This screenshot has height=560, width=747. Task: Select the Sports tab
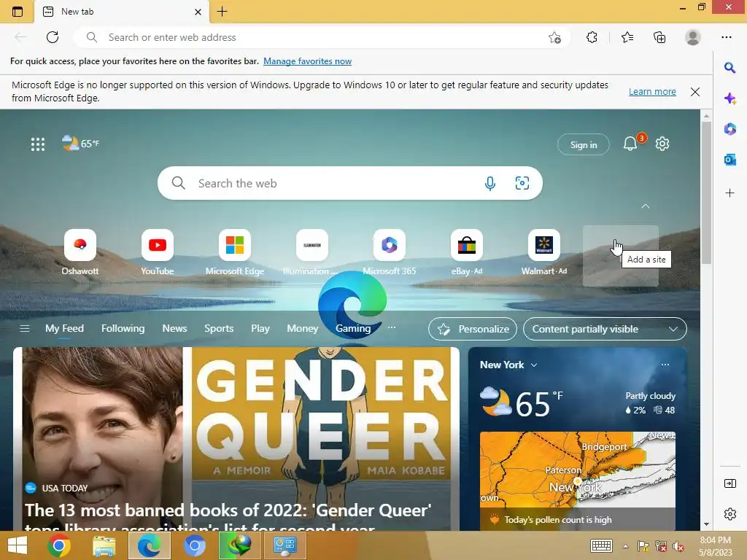coord(219,329)
